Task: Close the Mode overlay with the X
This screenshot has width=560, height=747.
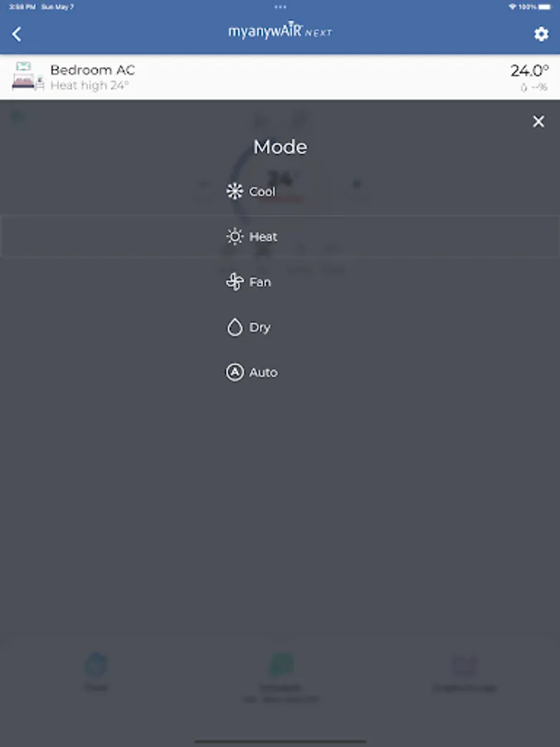Action: 538,121
